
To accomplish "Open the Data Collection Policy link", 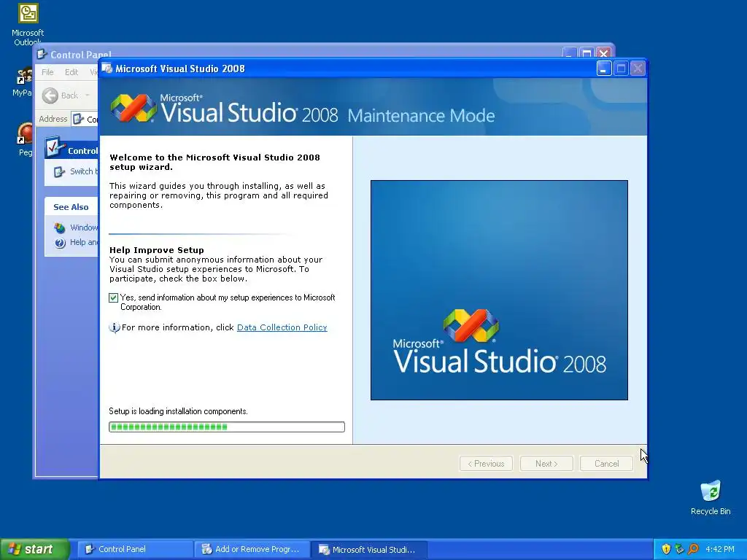I will coord(282,327).
